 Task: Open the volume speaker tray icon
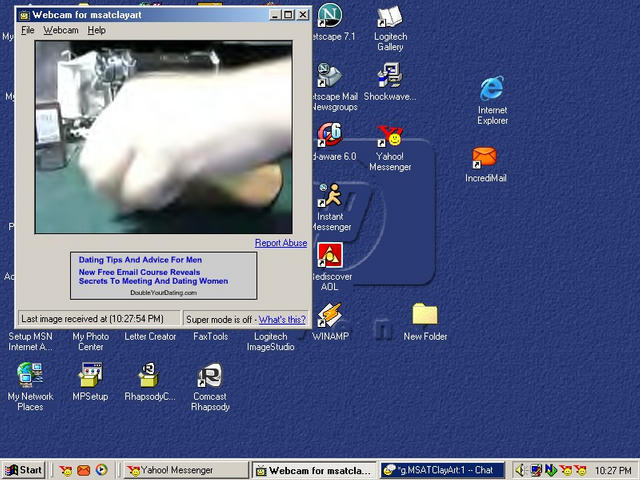(x=520, y=470)
